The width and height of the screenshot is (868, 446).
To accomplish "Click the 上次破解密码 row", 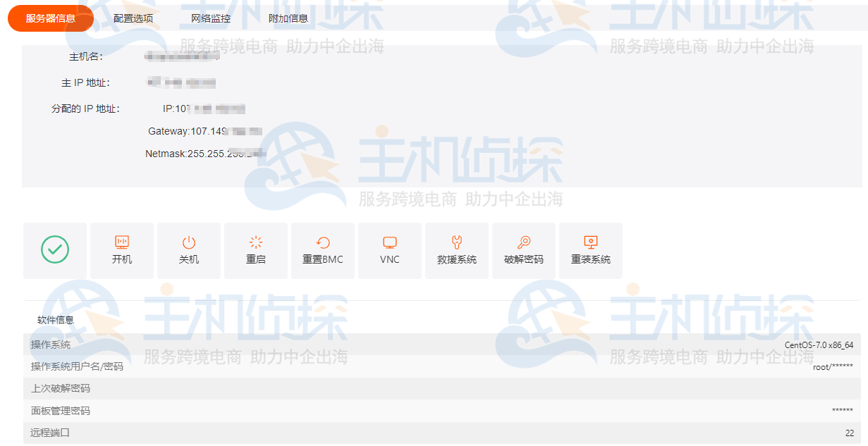I will 434,389.
